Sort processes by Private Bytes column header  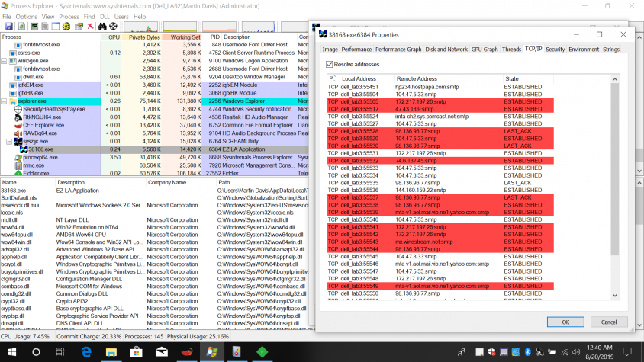point(141,37)
